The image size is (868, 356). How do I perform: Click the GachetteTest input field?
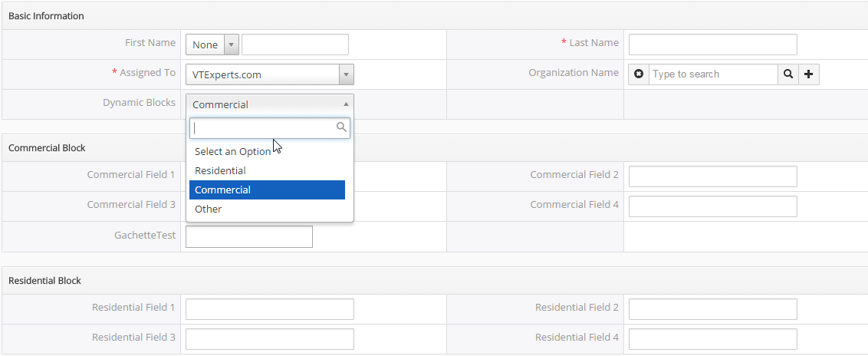249,236
